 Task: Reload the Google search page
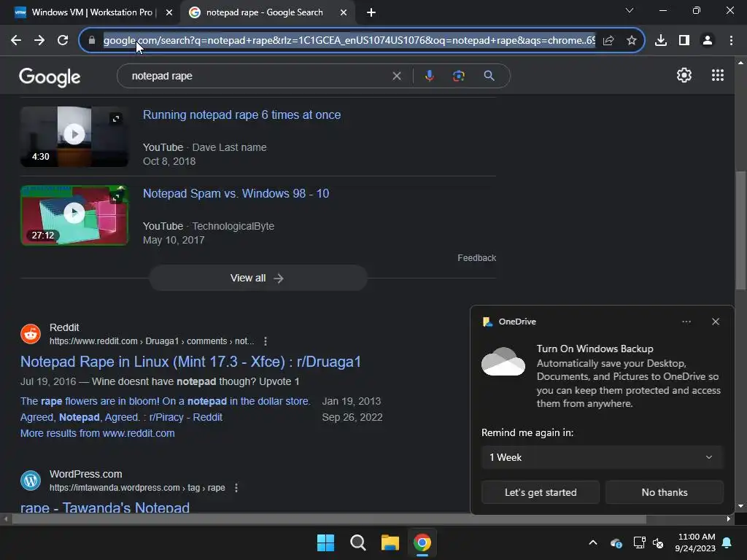tap(63, 41)
